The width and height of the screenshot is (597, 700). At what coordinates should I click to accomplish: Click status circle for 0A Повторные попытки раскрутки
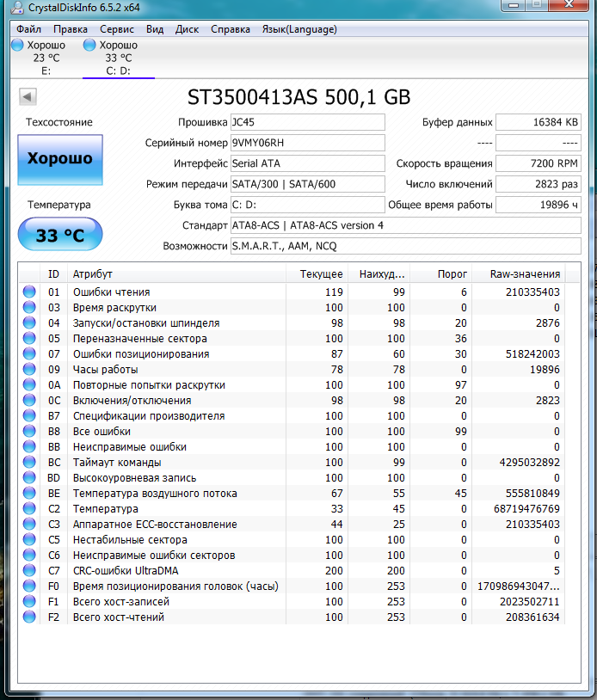point(29,384)
